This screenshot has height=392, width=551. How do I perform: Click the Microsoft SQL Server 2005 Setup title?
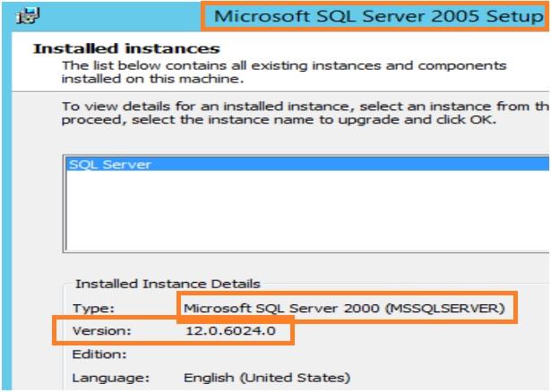378,16
